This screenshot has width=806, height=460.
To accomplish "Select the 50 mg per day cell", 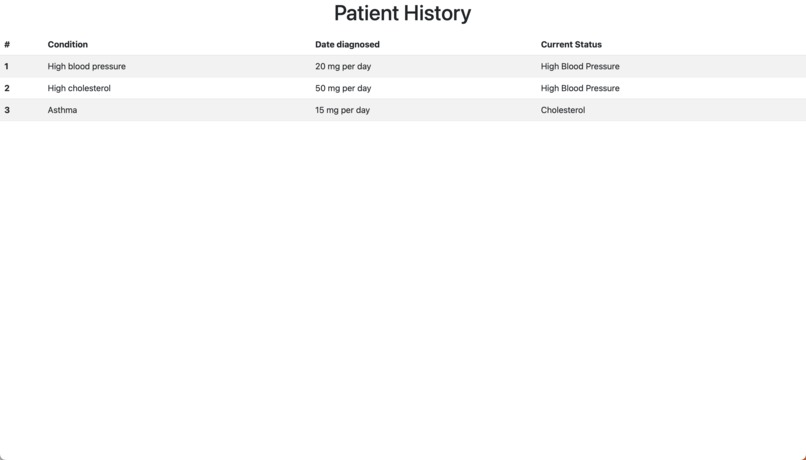I will click(x=343, y=88).
